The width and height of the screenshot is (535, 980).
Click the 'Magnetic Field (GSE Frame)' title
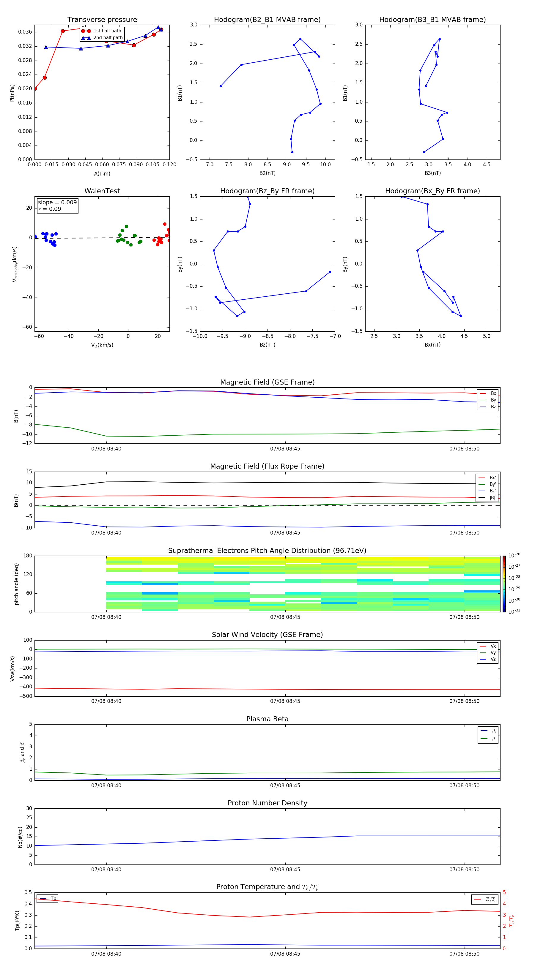click(x=267, y=382)
